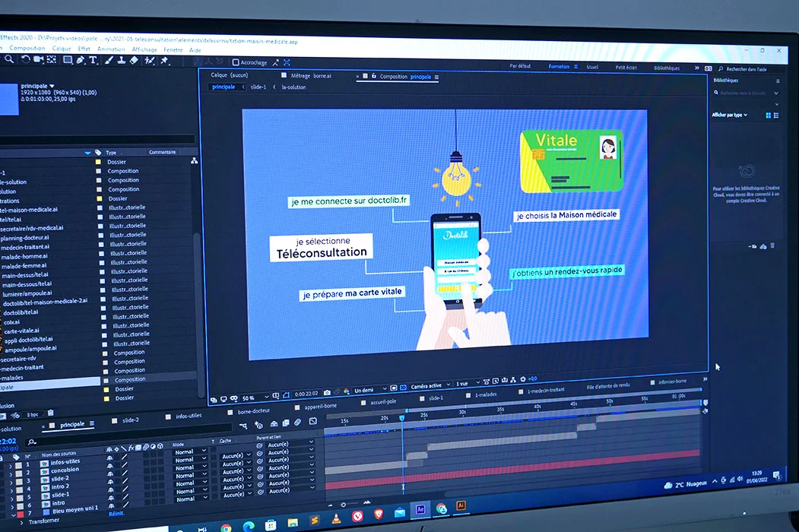The height and width of the screenshot is (532, 799).
Task: Open the 50 % magnification dropdown
Action: pyautogui.click(x=255, y=397)
